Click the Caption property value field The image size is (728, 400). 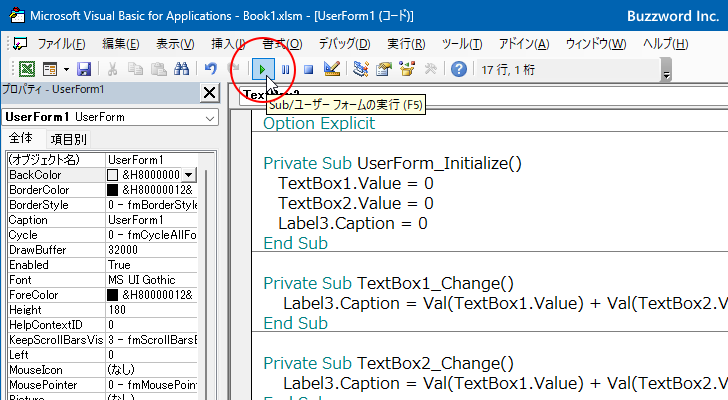coord(152,220)
